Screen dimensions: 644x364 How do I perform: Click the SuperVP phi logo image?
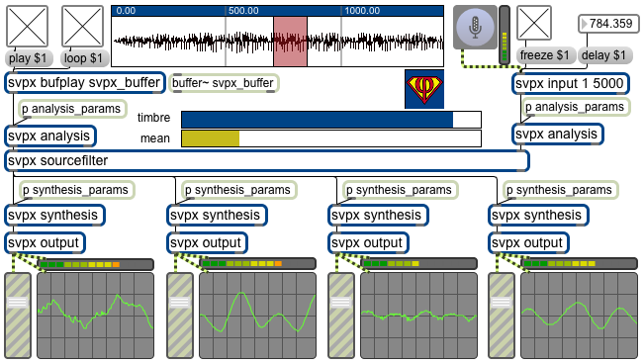point(424,89)
